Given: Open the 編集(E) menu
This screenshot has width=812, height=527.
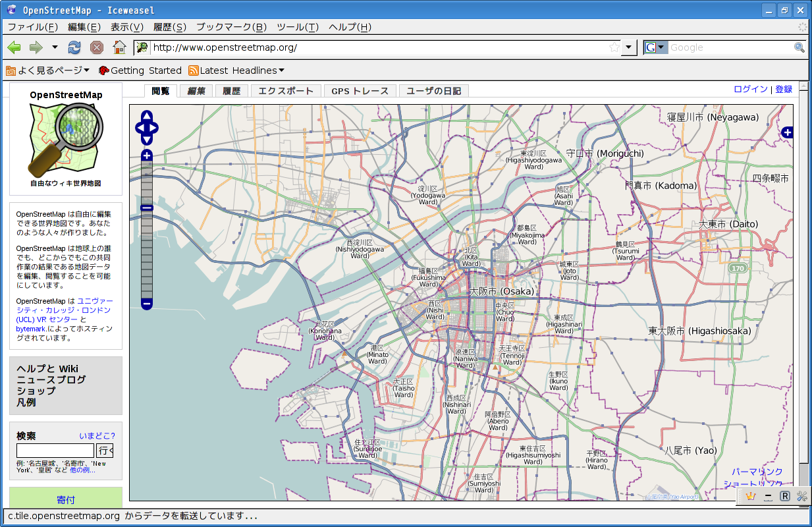Looking at the screenshot, I should click(x=84, y=27).
